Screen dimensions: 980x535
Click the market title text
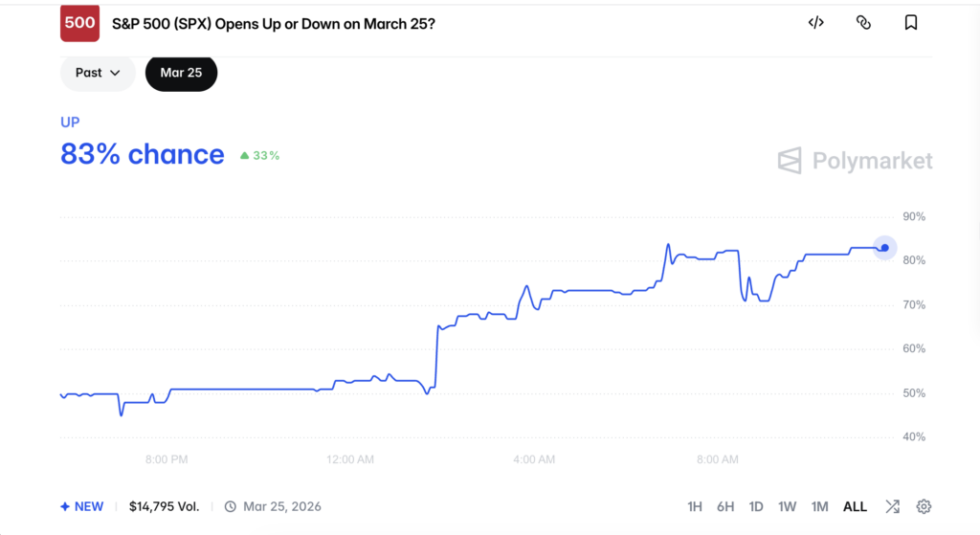tap(273, 24)
